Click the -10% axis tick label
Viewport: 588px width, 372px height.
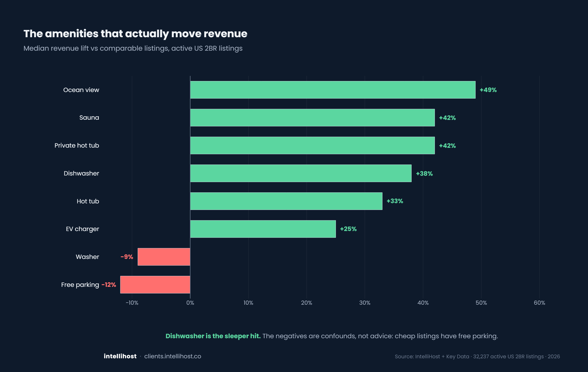(132, 303)
